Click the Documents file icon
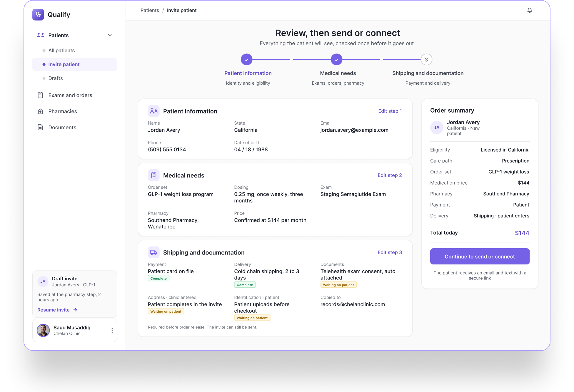Viewport: 574px width, 392px height. [x=41, y=127]
